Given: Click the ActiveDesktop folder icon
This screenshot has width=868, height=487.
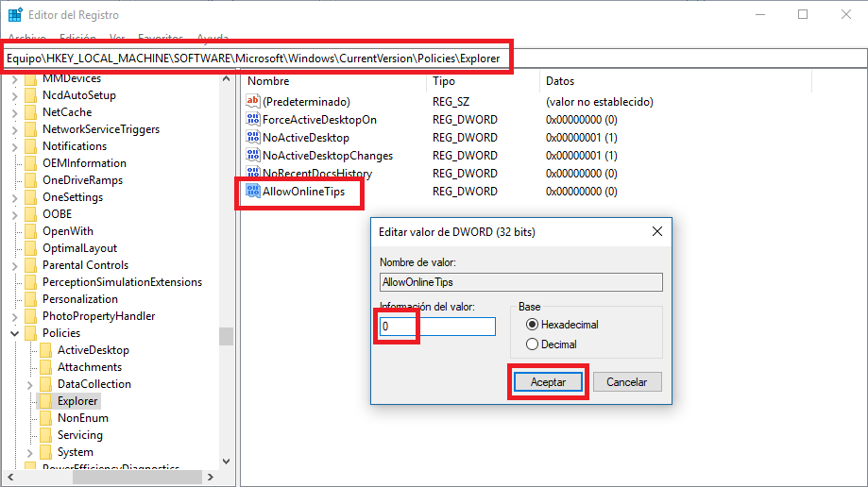Looking at the screenshot, I should (x=46, y=350).
